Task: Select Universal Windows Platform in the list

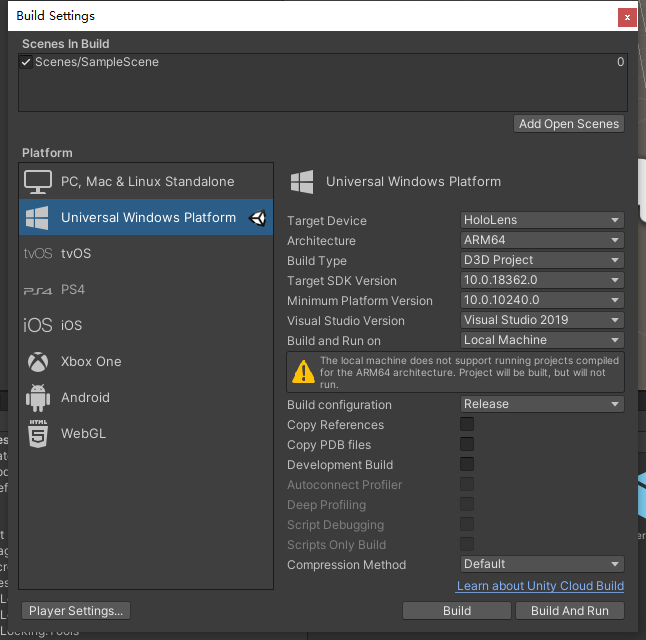Action: 146,217
